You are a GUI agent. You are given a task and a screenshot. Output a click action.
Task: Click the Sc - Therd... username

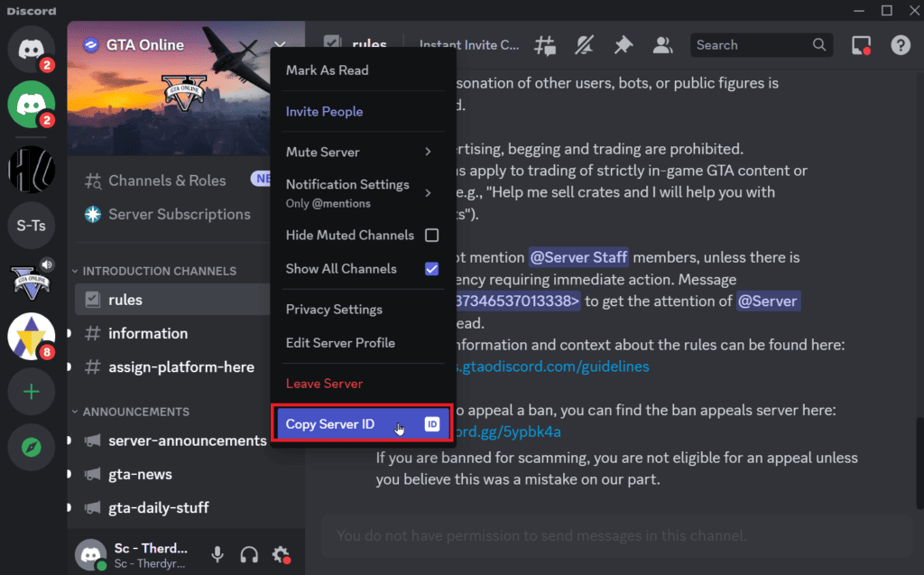(x=151, y=549)
